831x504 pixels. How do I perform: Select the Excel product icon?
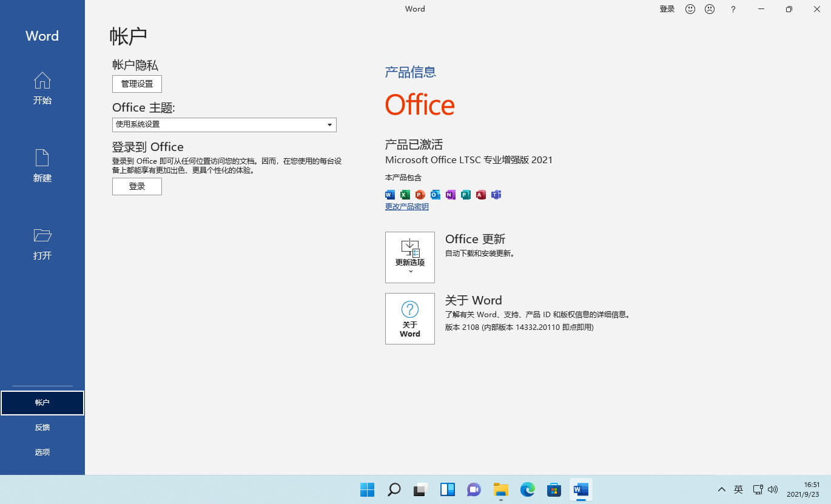point(405,195)
